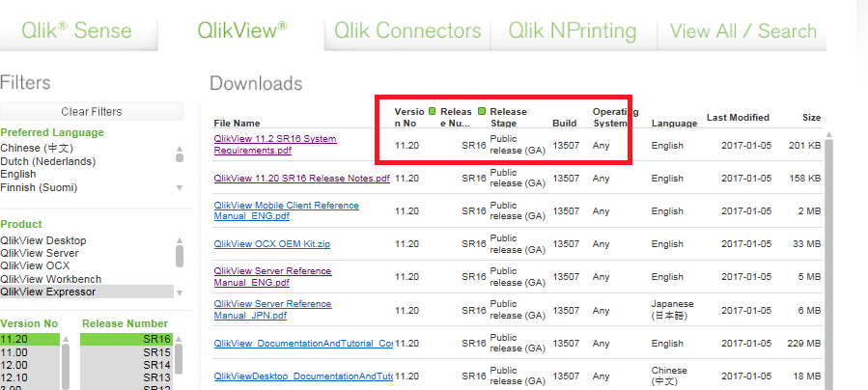Open the Qlik Connectors tab
868x390 pixels.
pos(407,31)
